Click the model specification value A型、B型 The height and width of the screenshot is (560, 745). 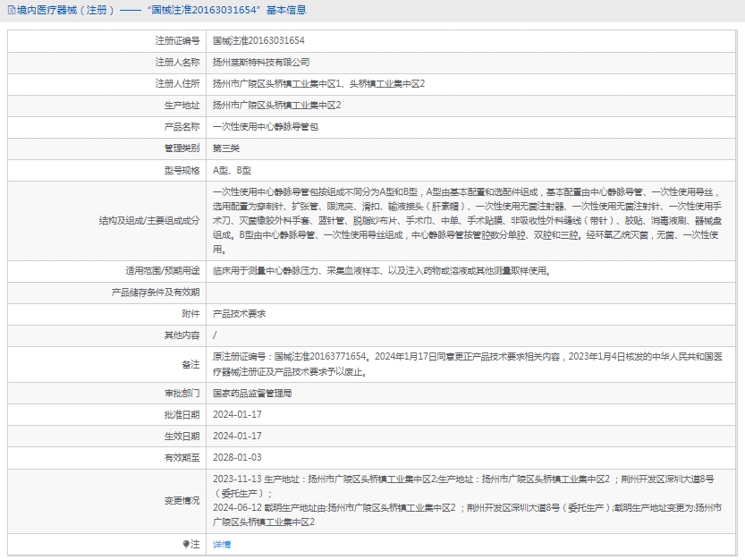[232, 170]
